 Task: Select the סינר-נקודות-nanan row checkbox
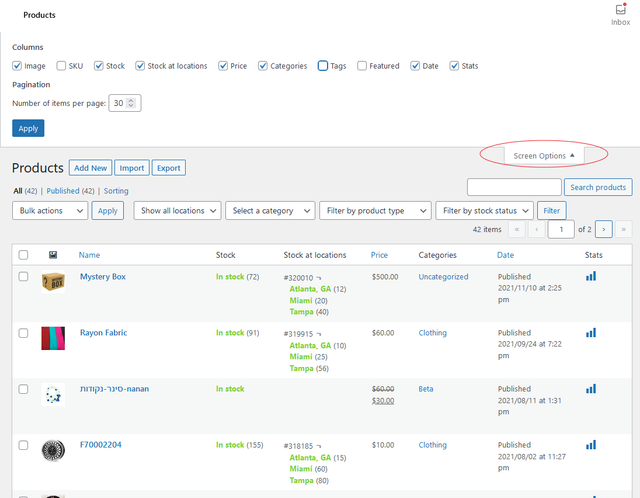[x=23, y=389]
